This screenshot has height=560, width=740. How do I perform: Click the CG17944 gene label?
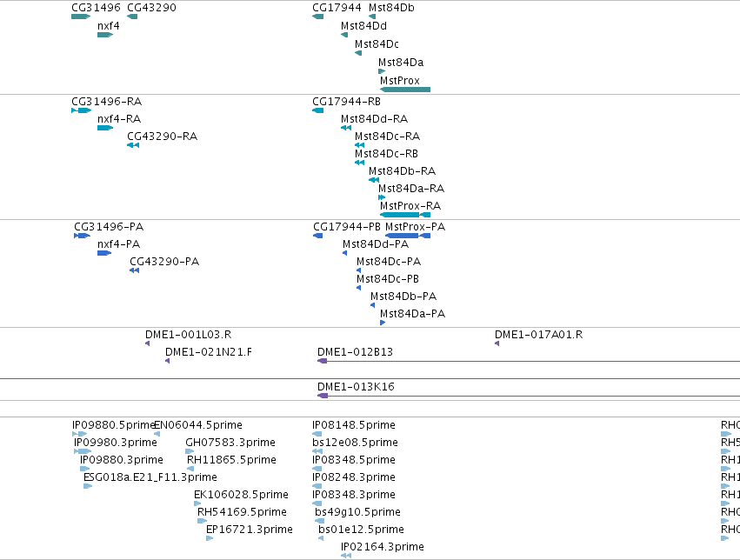[337, 8]
